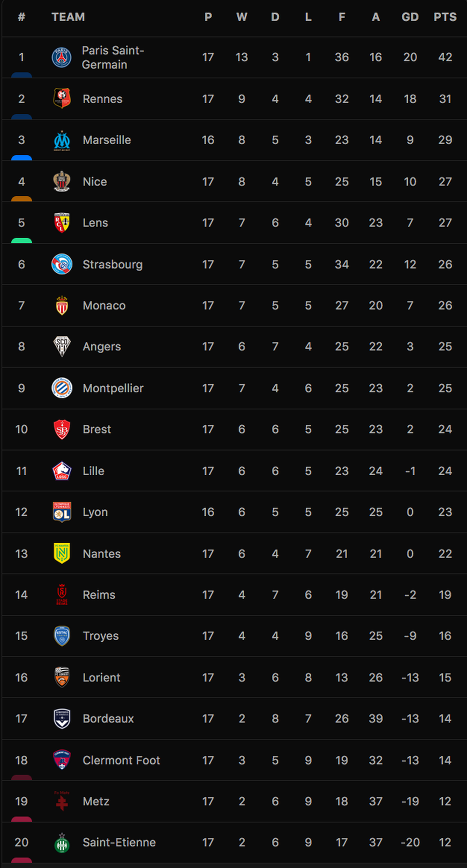467x868 pixels.
Task: Click the Strasbourg club crest
Action: [x=62, y=264]
